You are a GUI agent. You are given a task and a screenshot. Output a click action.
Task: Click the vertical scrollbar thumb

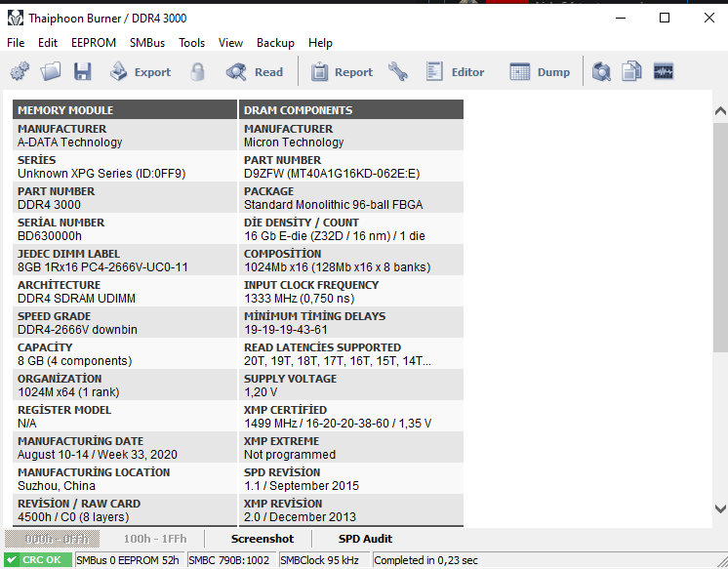click(x=720, y=237)
